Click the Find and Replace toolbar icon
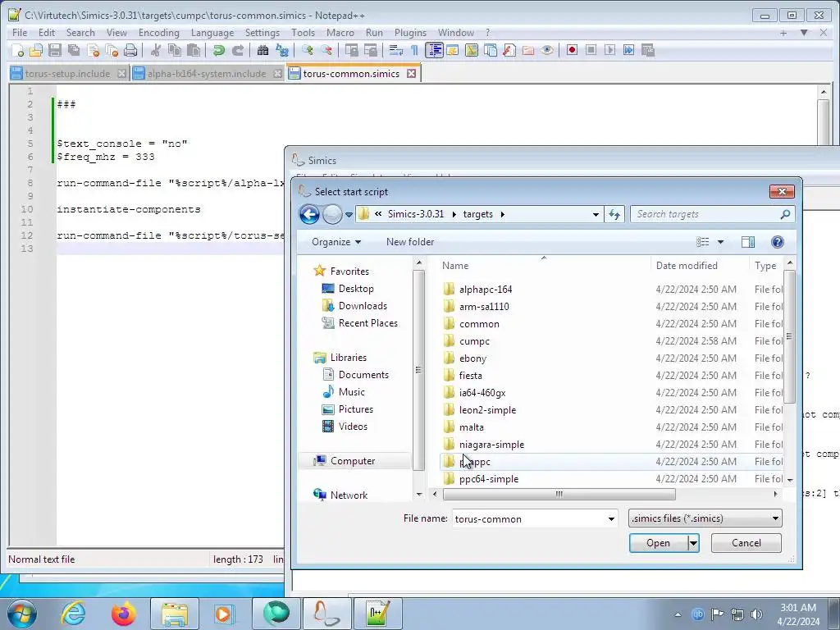Viewport: 840px width, 630px height. click(x=282, y=50)
